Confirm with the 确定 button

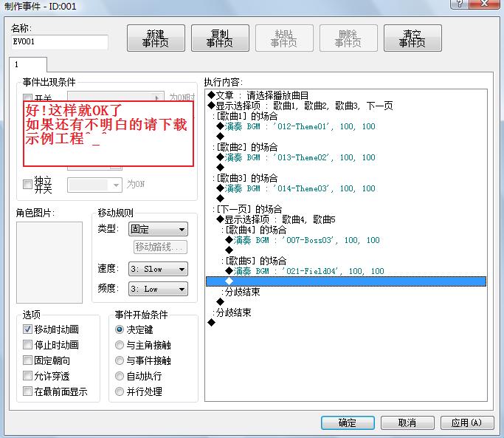click(348, 422)
